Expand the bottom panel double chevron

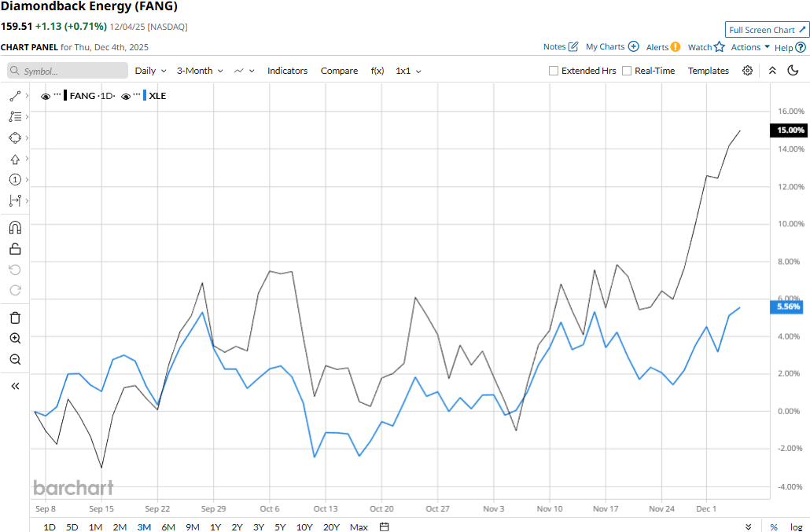(749, 526)
